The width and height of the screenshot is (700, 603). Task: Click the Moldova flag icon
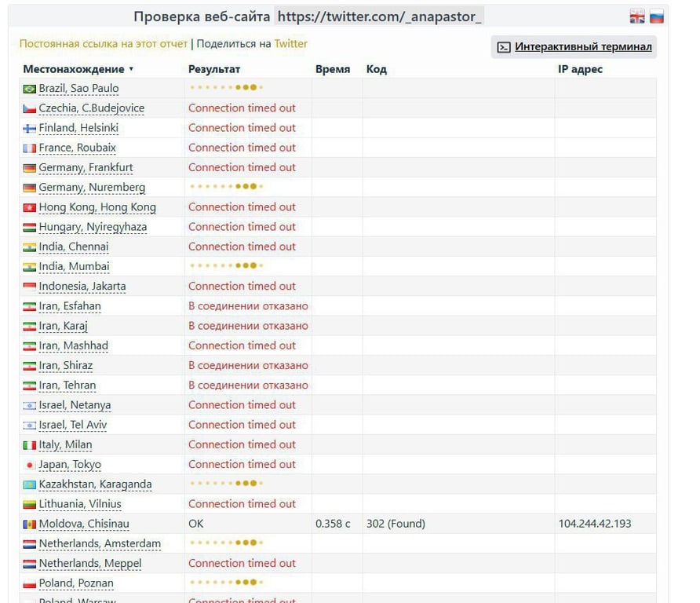(30, 524)
